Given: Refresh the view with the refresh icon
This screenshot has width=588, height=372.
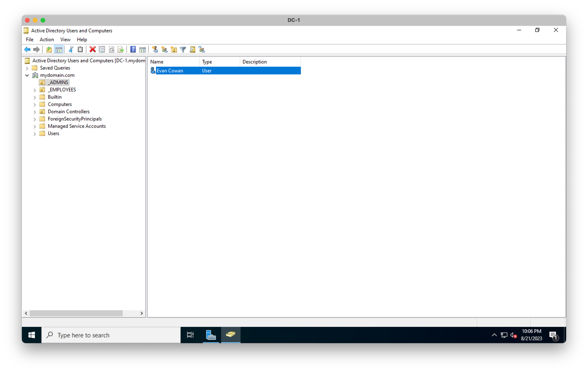Looking at the screenshot, I should 112,49.
